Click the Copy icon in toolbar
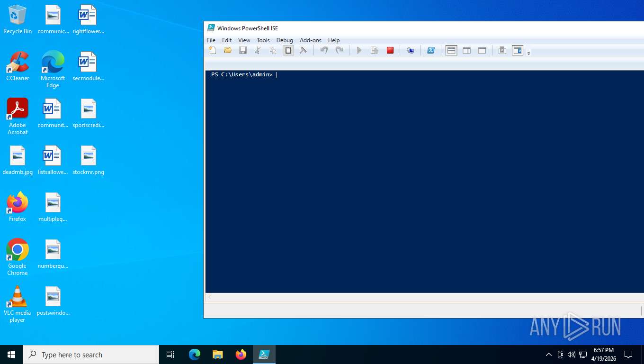This screenshot has width=644, height=364. point(273,50)
